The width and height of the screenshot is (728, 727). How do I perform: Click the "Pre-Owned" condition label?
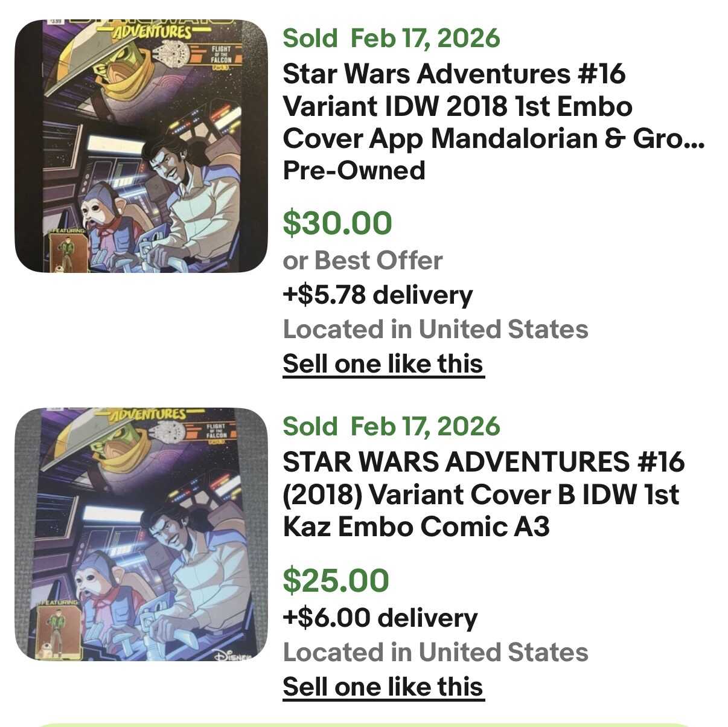(354, 170)
